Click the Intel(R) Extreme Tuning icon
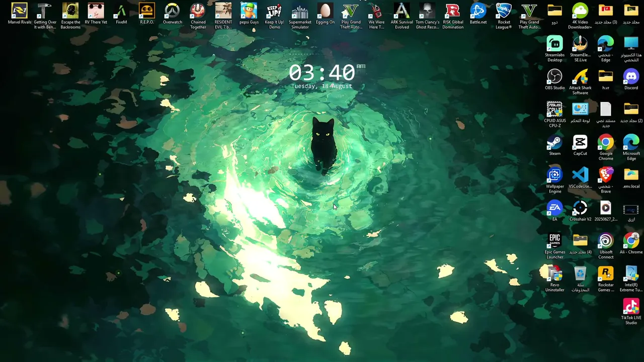The width and height of the screenshot is (644, 362). coord(631,279)
